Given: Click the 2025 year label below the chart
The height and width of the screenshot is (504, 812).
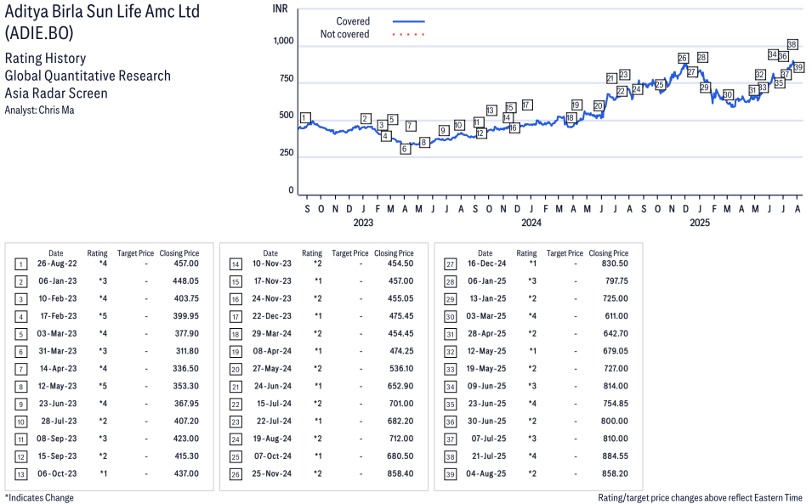Looking at the screenshot, I should click(700, 223).
